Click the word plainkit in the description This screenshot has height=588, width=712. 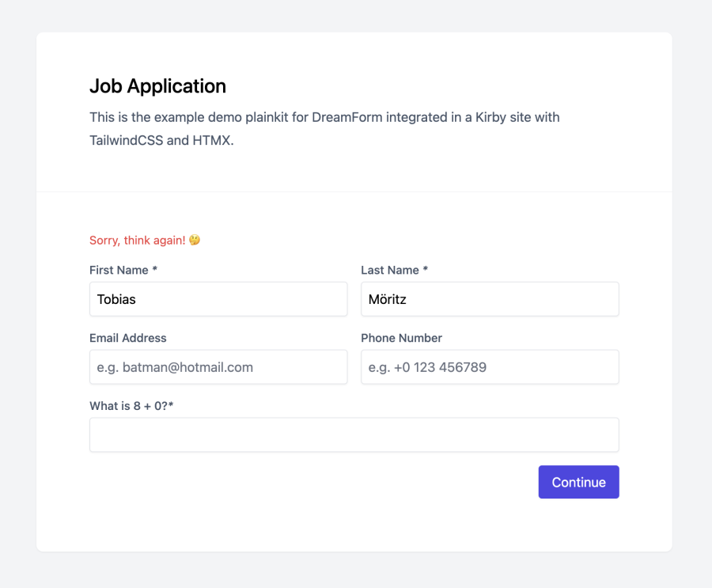[267, 117]
